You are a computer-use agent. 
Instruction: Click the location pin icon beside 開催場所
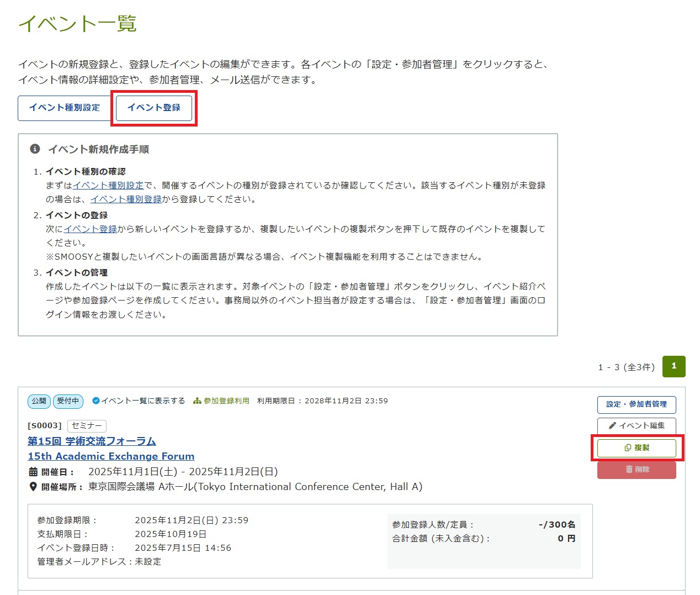coord(33,487)
